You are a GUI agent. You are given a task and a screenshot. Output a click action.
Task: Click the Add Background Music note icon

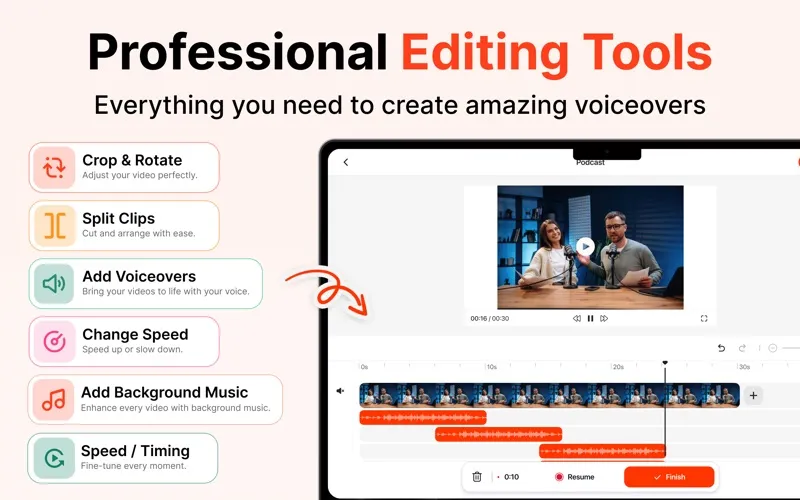coord(54,399)
